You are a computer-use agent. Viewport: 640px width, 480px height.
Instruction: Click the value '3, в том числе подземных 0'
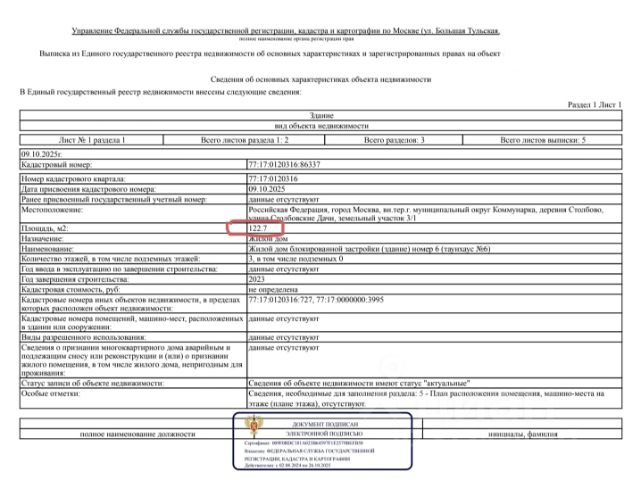[296, 259]
